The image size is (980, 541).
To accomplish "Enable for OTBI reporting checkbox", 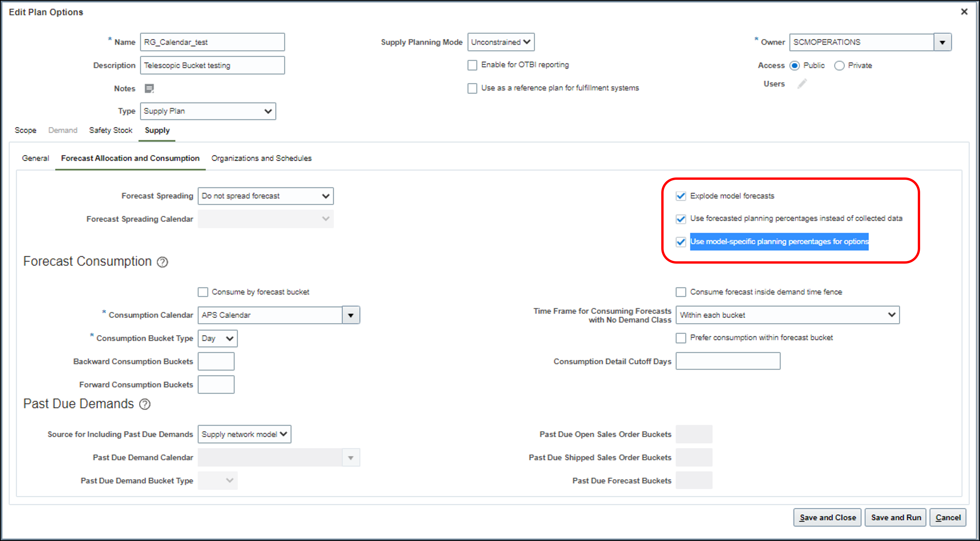I will (x=472, y=65).
